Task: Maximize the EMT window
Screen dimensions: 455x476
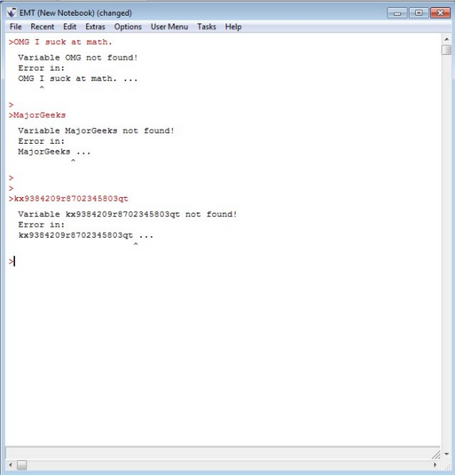Action: tap(418, 13)
